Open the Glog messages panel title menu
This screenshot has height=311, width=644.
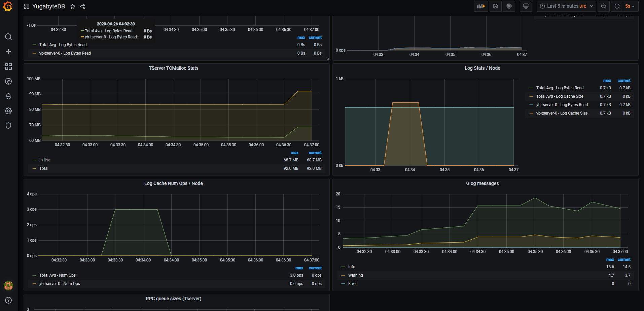[482, 183]
